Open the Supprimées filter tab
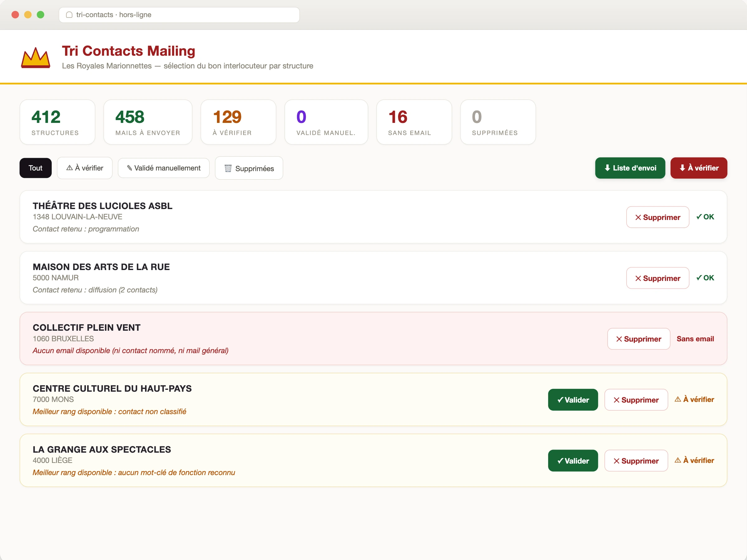Image resolution: width=747 pixels, height=560 pixels. [249, 168]
